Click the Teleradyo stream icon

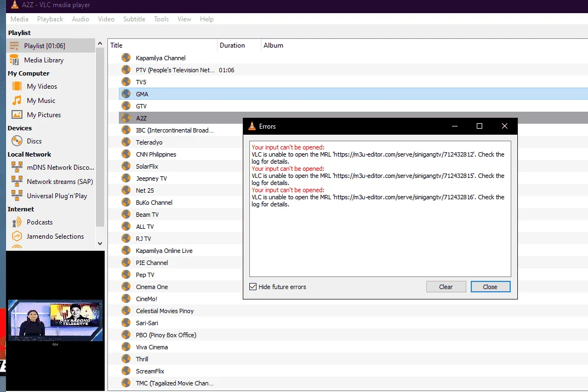point(126,142)
